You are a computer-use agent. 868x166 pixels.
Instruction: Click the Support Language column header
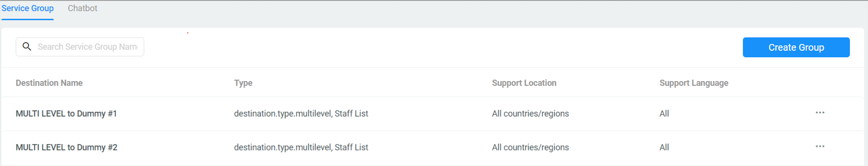694,83
